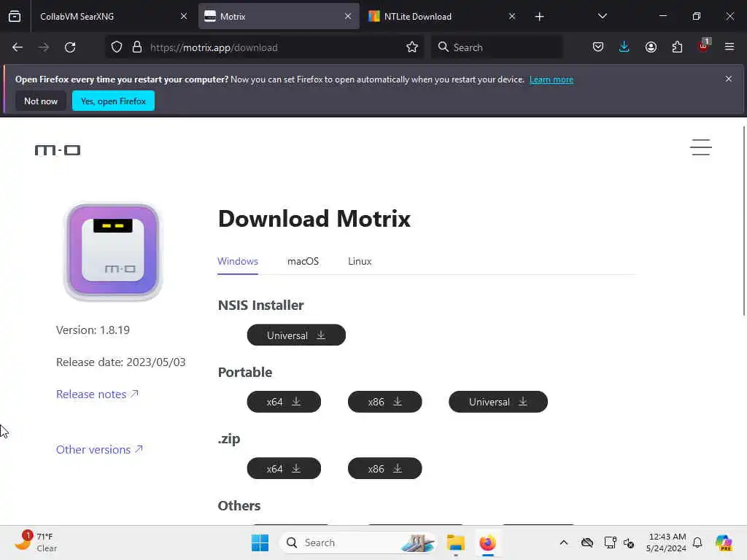Open the tracking protection shield icon
The width and height of the screenshot is (747, 560).
117,47
